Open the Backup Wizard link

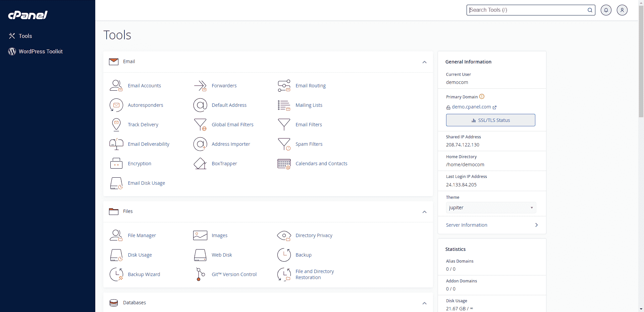(144, 274)
